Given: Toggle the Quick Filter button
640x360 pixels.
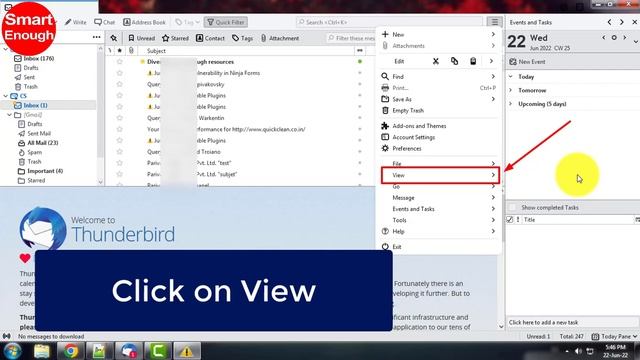Looking at the screenshot, I should pyautogui.click(x=226, y=22).
